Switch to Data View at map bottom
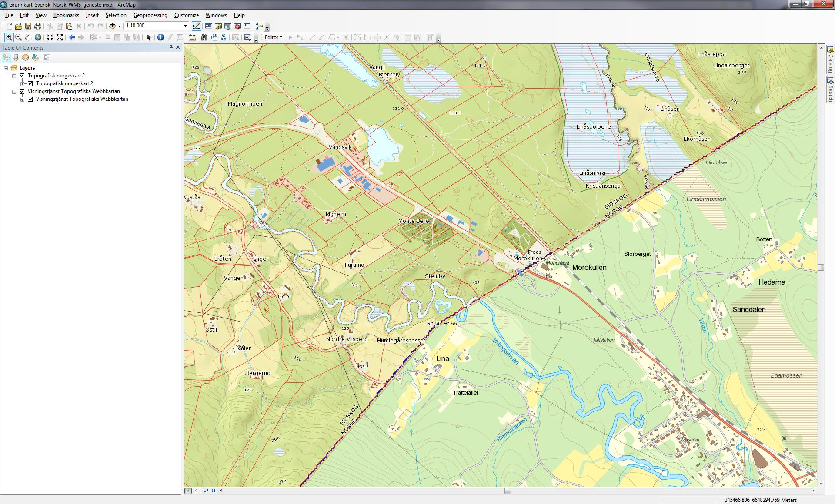 [188, 491]
